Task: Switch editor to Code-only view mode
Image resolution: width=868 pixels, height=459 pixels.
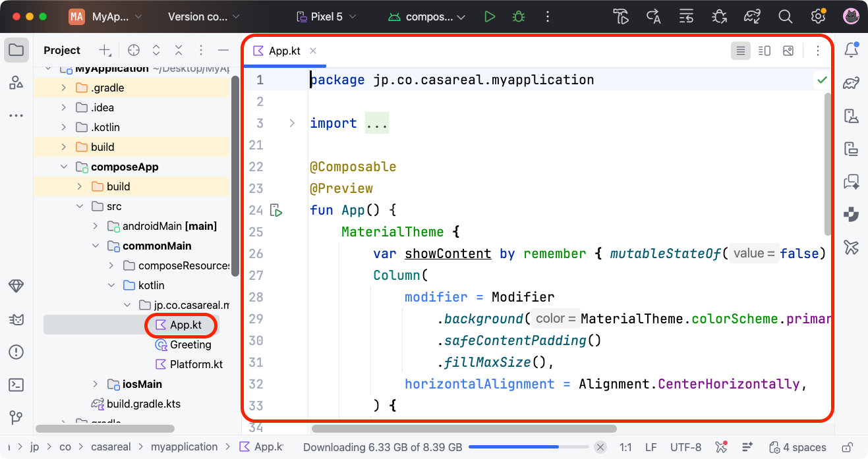Action: 741,51
